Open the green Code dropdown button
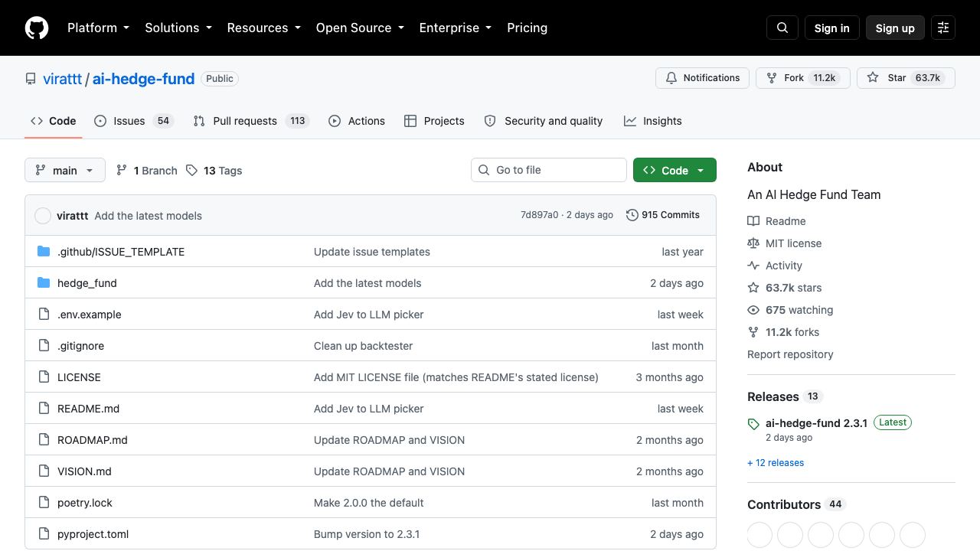This screenshot has height=551, width=980. click(x=675, y=170)
